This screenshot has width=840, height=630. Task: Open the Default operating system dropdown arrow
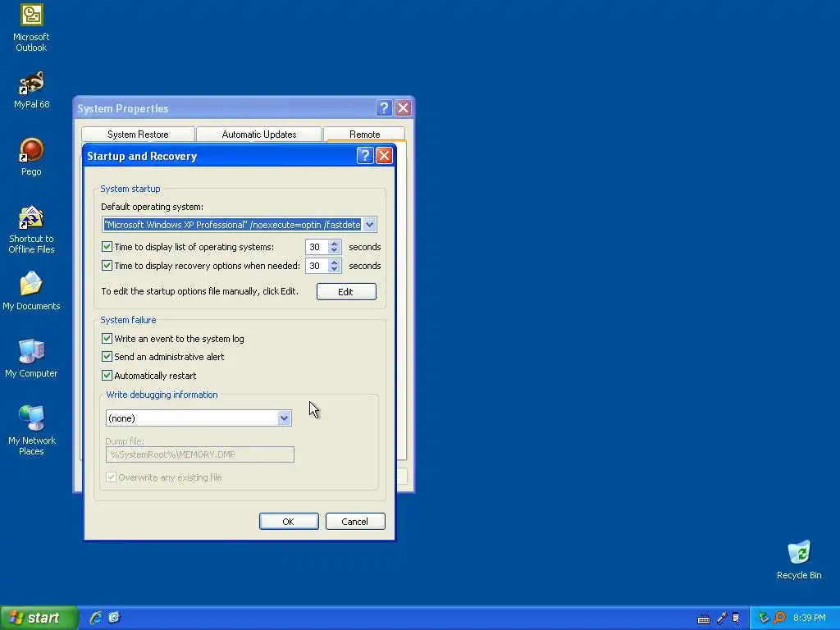370,225
